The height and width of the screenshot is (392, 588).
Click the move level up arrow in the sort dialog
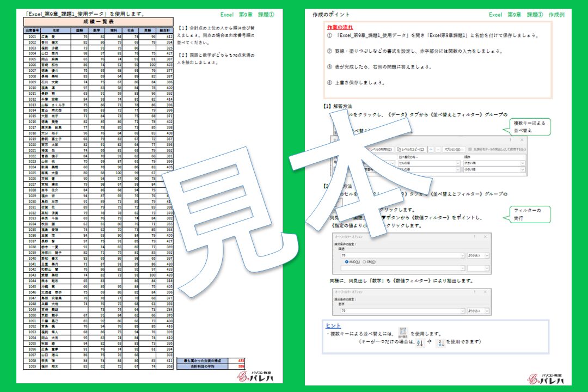click(432, 149)
